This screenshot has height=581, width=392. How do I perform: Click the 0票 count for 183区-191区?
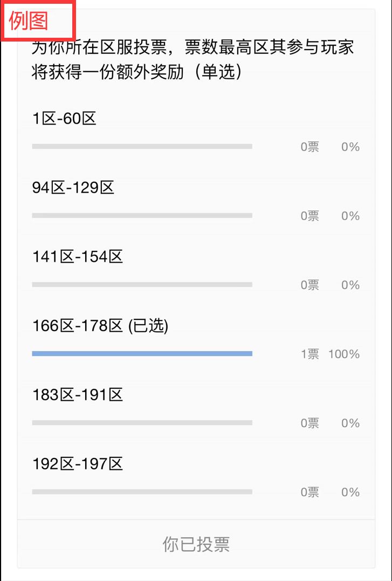click(x=310, y=423)
